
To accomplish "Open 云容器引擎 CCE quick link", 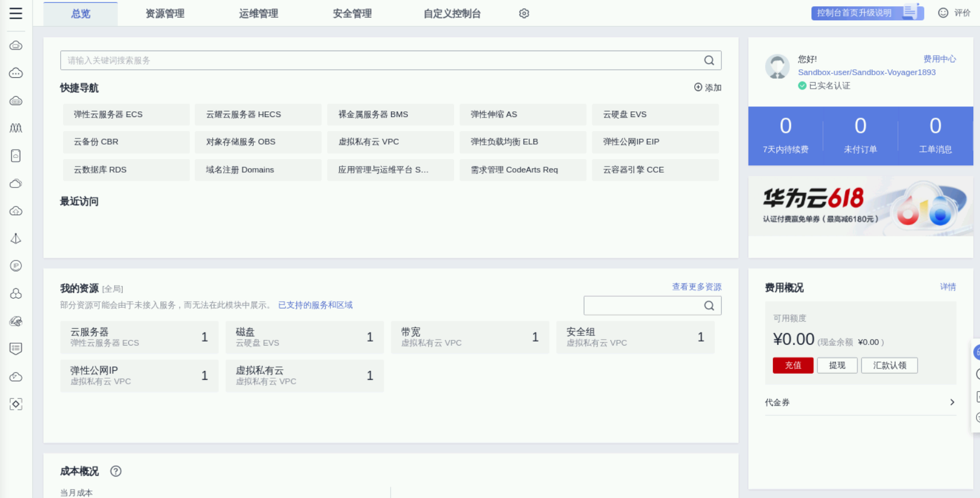I will (x=655, y=170).
